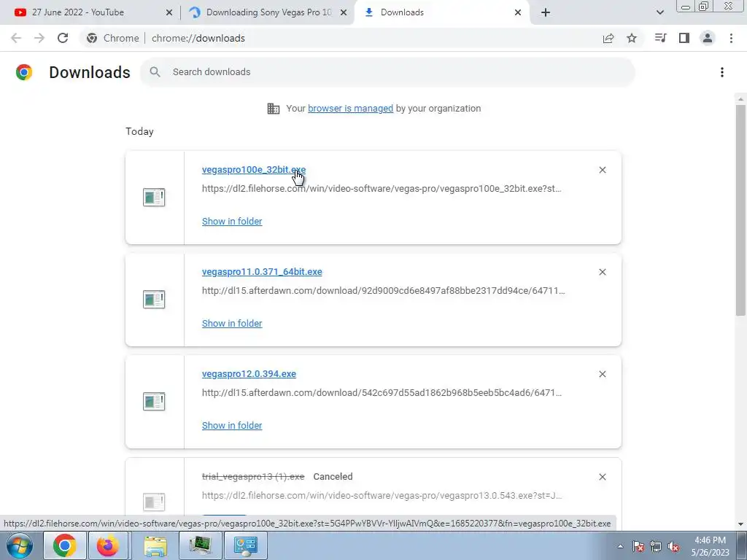
Task: Click file icon of vegaspro11.0.371_64bit.exe
Action: tap(154, 300)
